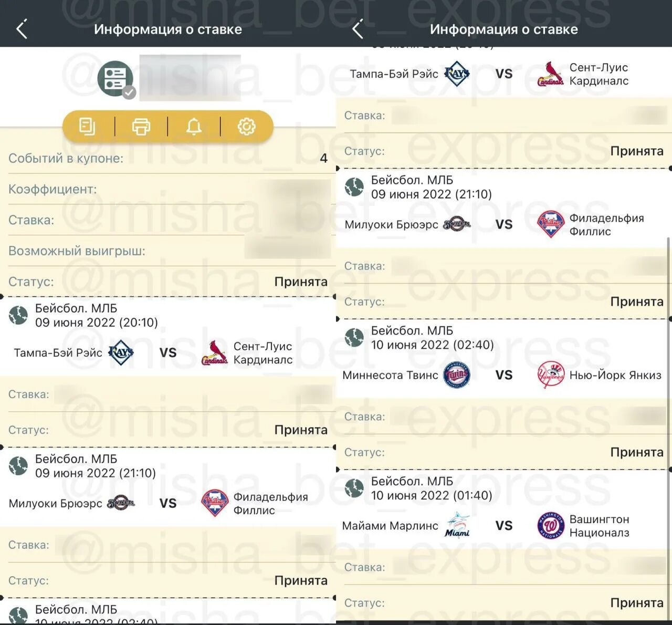Tap Tampa Bay Rays logo in right screenshot
This screenshot has width=672, height=625.
[457, 74]
